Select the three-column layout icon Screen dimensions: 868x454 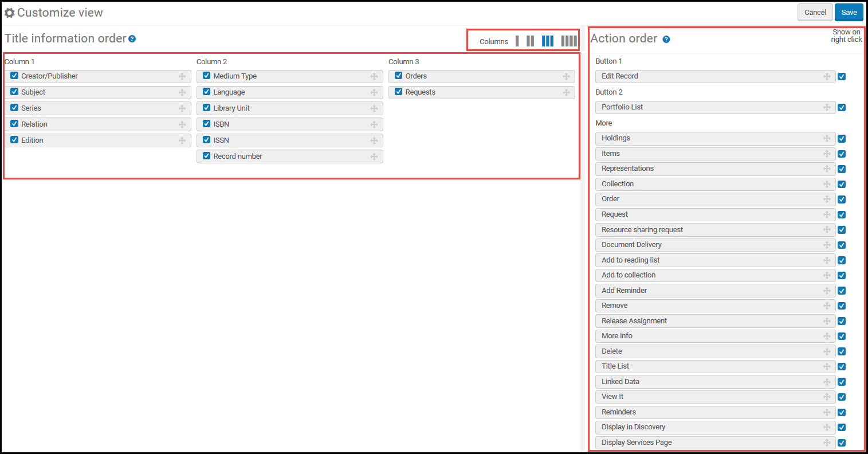[548, 41]
